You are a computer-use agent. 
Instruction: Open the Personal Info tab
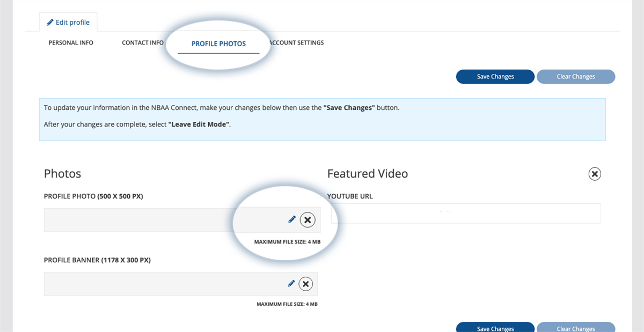(71, 43)
